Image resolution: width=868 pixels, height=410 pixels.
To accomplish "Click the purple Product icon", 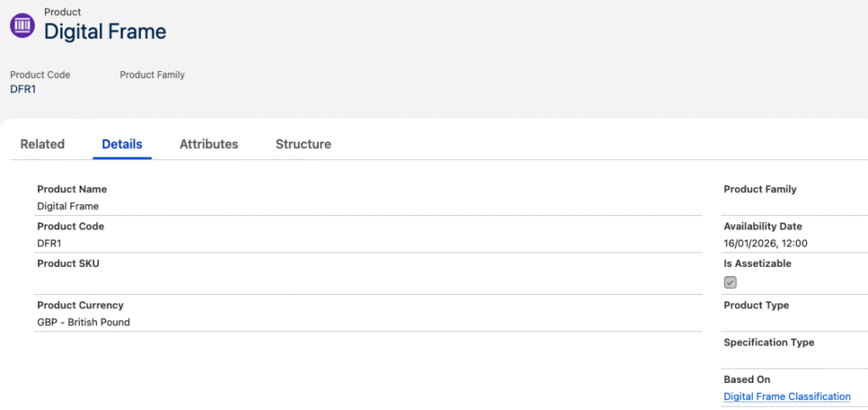I will 23,25.
